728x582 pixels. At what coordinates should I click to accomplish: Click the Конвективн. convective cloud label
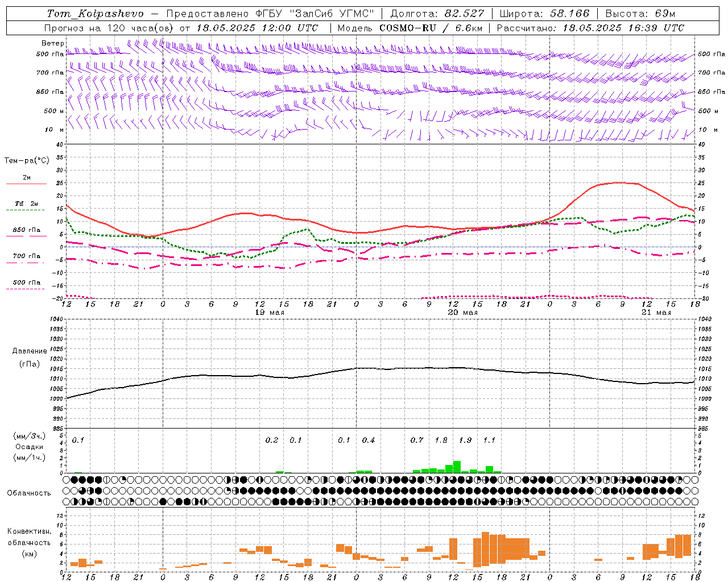coord(29,531)
